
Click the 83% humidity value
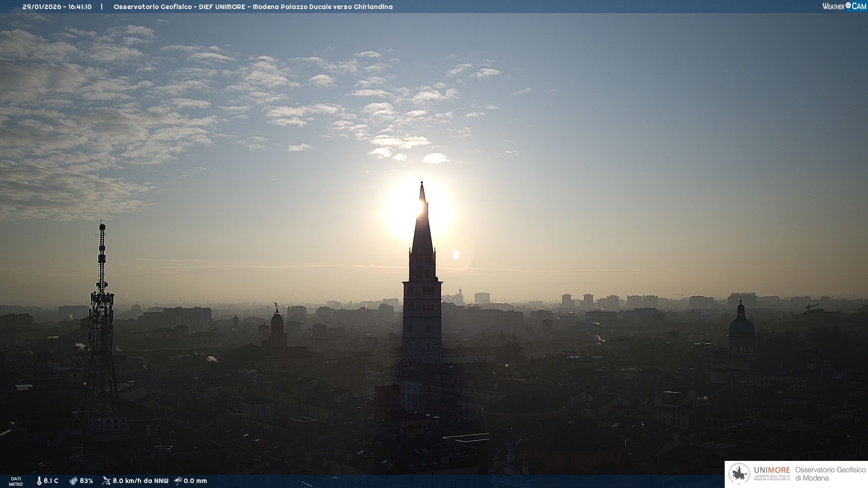point(86,481)
